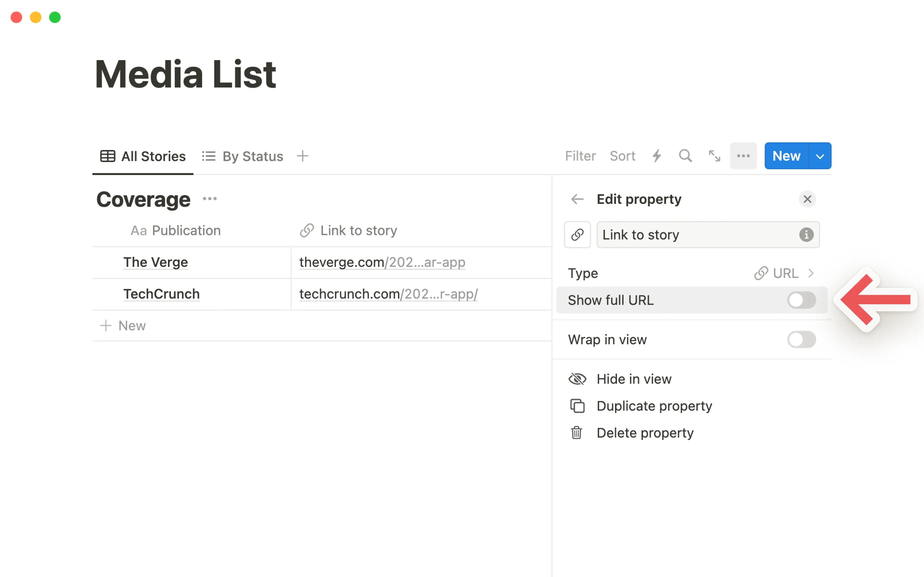Hide in view property option
This screenshot has width=924, height=577.
(x=634, y=379)
